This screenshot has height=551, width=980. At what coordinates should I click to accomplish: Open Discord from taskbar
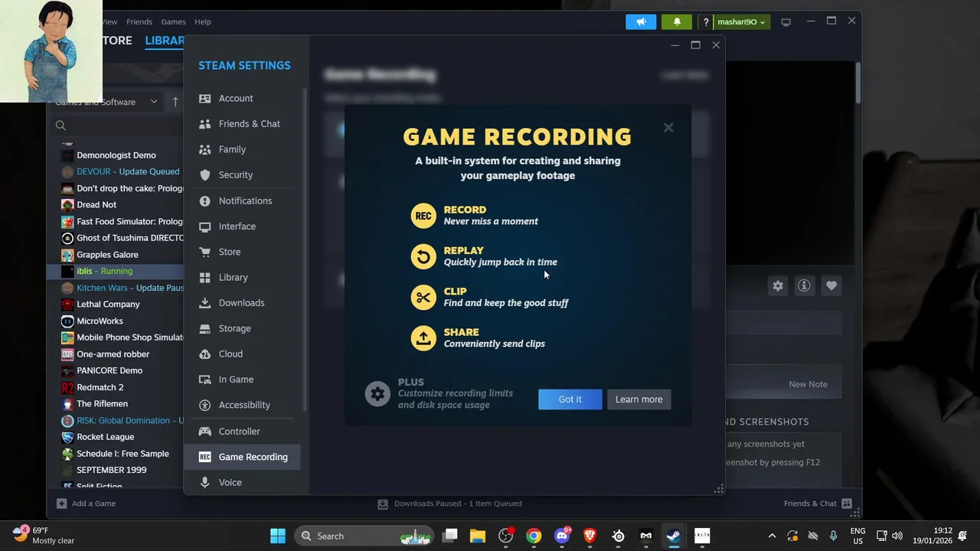562,536
